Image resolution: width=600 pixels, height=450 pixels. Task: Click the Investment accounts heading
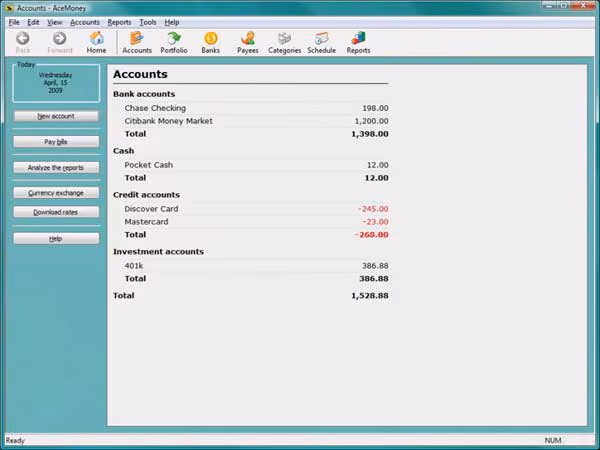point(158,252)
